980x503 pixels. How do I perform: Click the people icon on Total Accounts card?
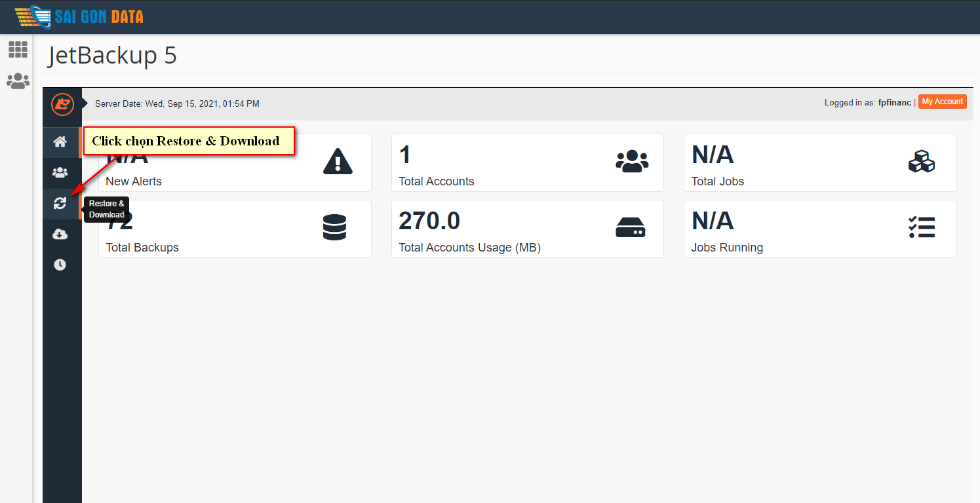(x=632, y=161)
